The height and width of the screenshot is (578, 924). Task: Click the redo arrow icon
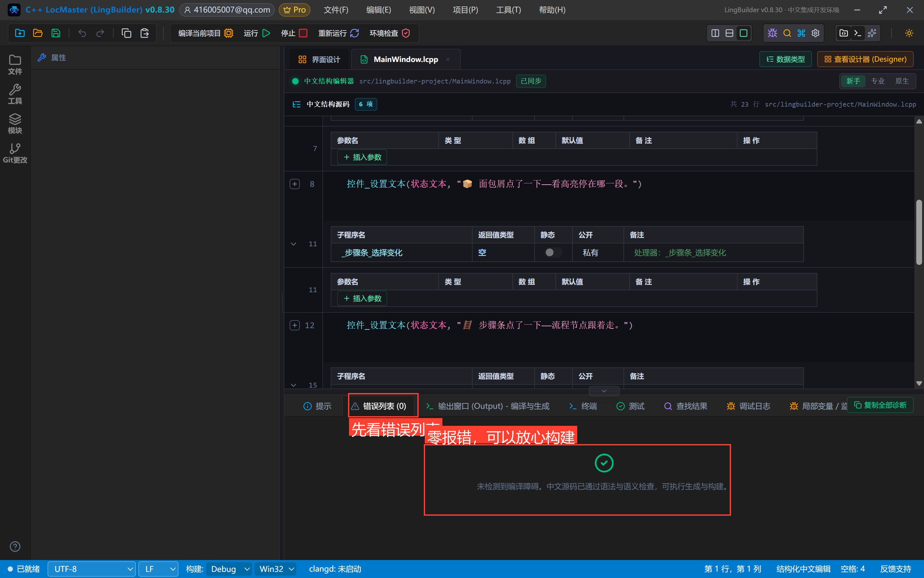pyautogui.click(x=100, y=33)
